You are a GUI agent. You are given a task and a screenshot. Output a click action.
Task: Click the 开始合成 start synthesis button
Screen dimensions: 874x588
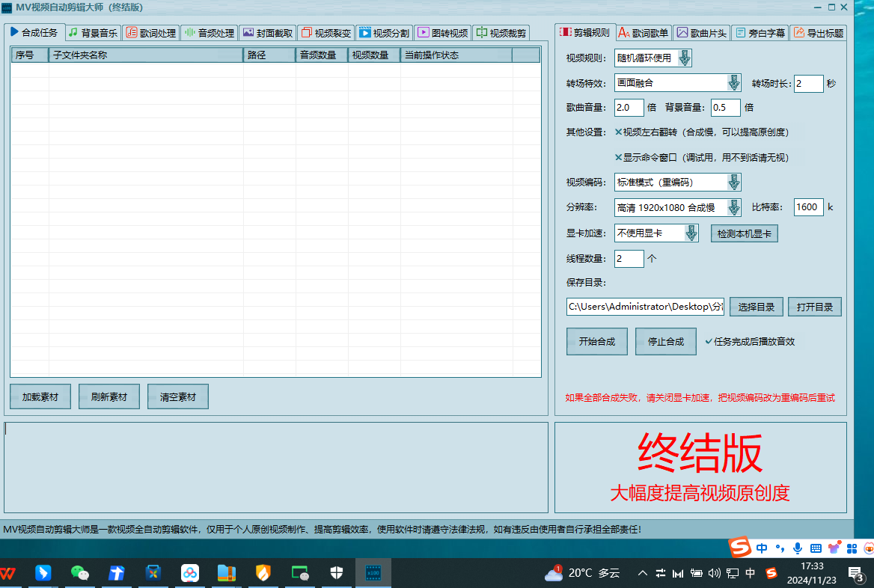click(596, 340)
